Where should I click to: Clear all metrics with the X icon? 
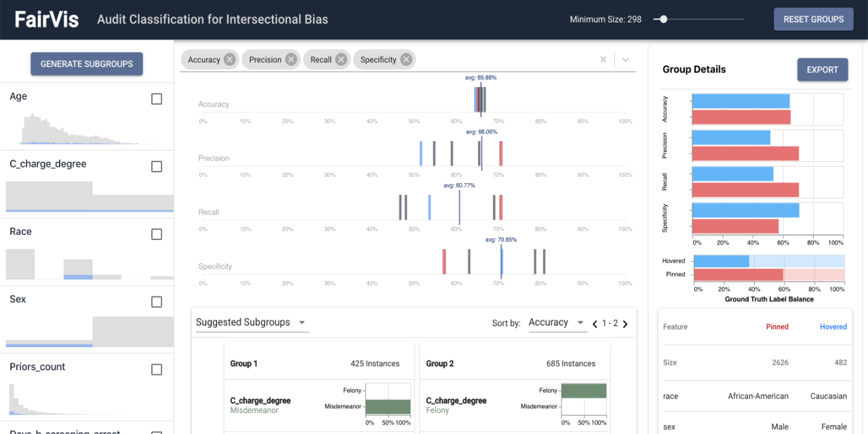point(603,59)
